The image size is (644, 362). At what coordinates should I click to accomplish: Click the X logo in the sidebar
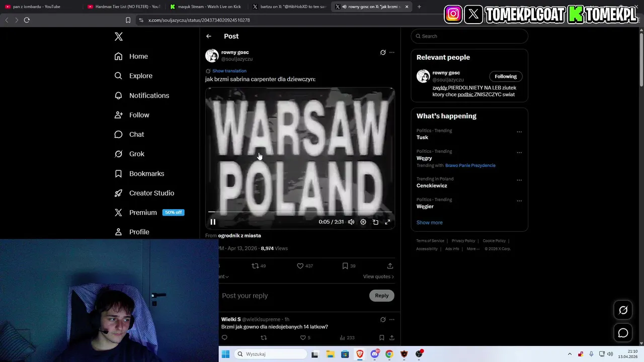tap(119, 37)
